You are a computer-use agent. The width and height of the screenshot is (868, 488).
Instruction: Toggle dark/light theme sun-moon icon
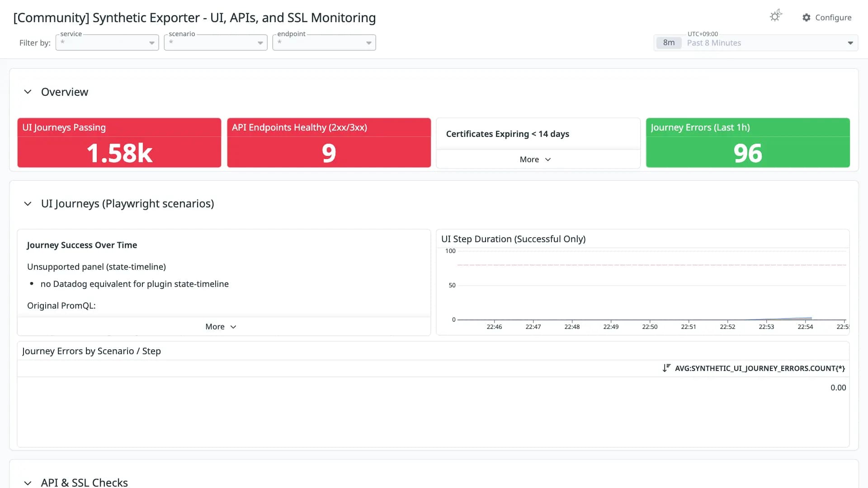tap(776, 16)
